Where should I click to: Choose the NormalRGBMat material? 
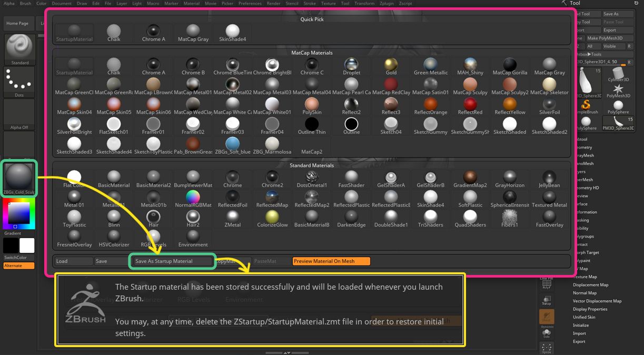click(x=193, y=199)
